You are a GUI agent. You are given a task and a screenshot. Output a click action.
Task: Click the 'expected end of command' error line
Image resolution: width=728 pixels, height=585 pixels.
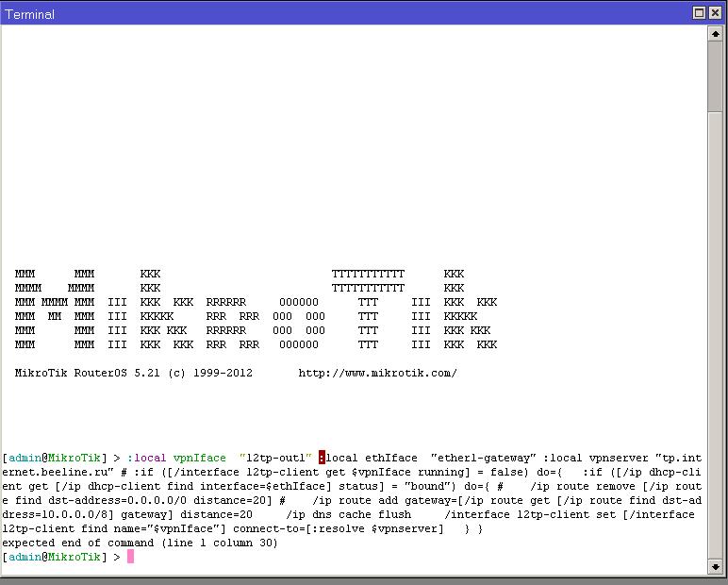[x=140, y=543]
